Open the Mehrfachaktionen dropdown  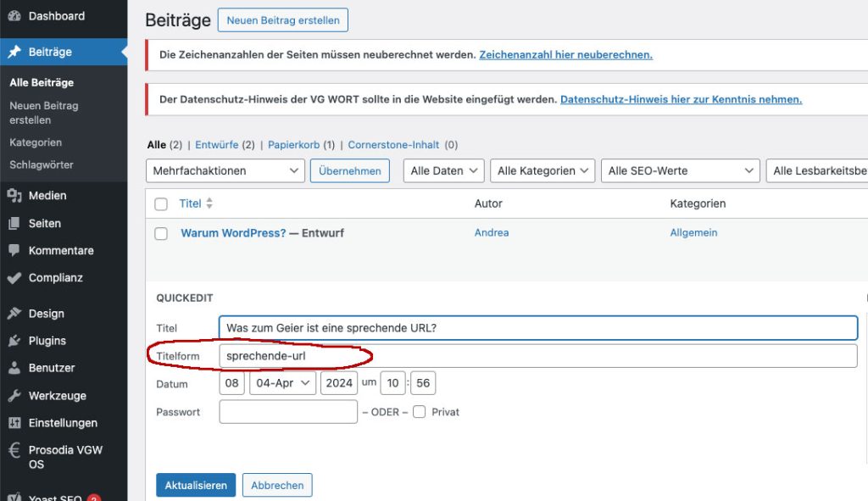click(225, 171)
